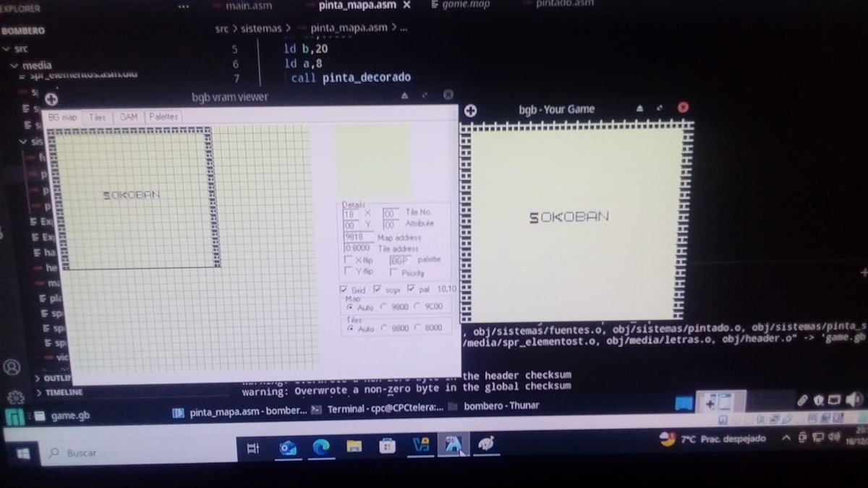Open game.gb in the Linux panel
868x488 pixels.
pos(63,416)
